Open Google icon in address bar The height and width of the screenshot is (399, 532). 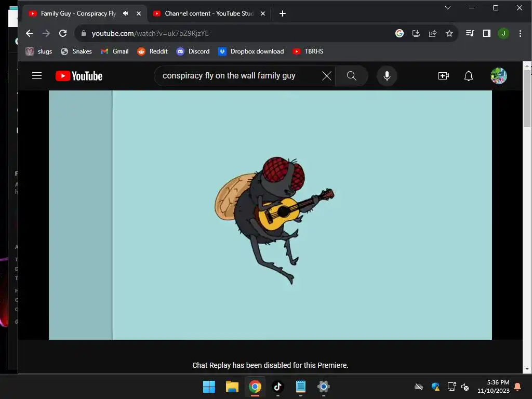400,33
